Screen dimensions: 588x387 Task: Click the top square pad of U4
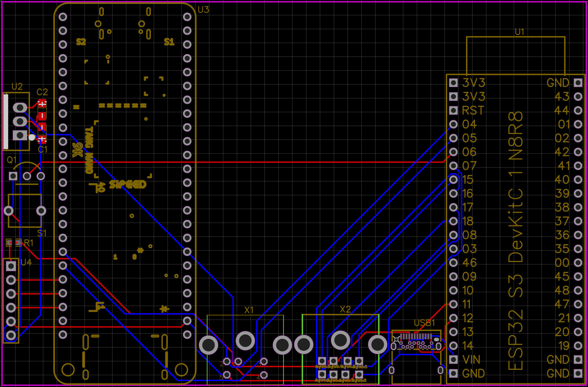[11, 266]
